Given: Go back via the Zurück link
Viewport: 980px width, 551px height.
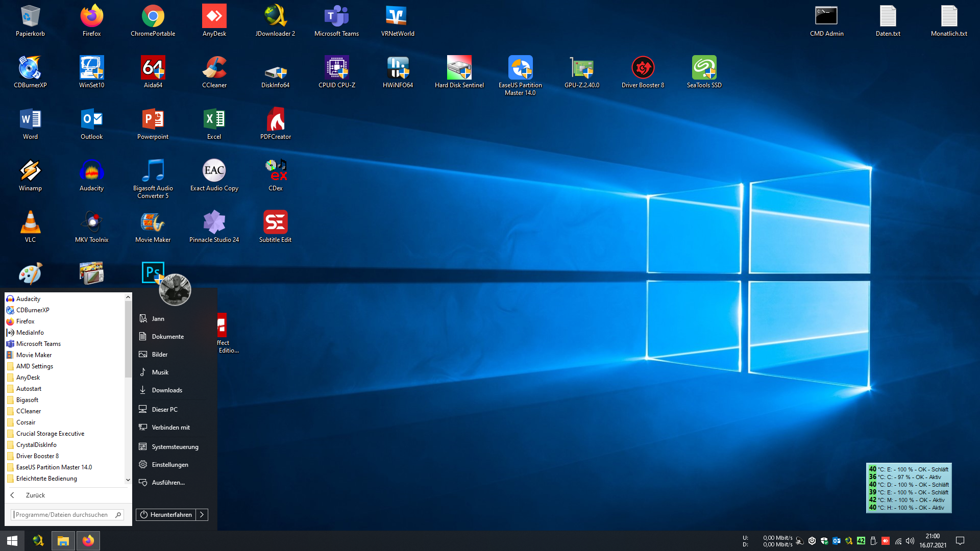Looking at the screenshot, I should pyautogui.click(x=35, y=495).
